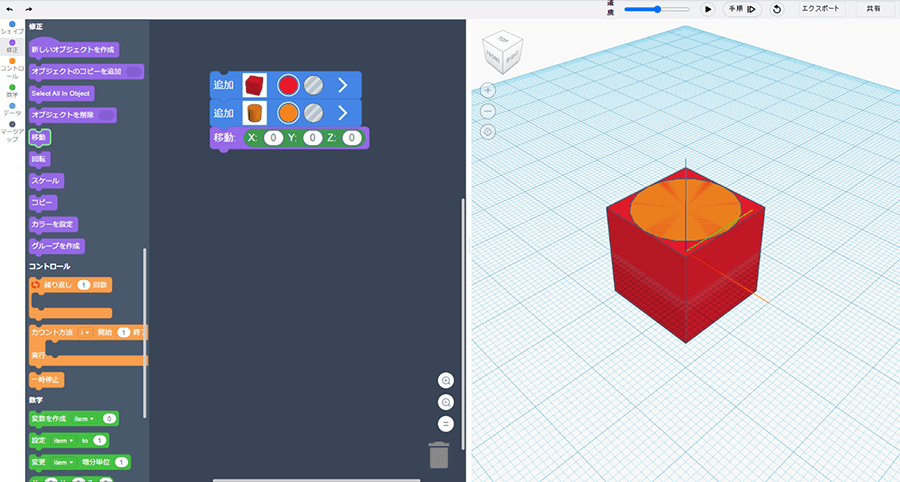This screenshot has width=900, height=482.
Task: Run the code with the play button
Action: [x=708, y=9]
